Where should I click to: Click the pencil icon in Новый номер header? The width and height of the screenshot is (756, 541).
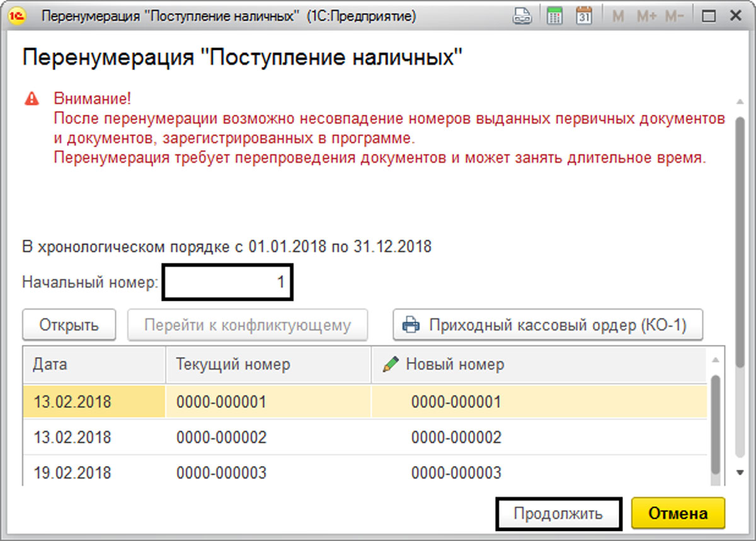[x=391, y=364]
